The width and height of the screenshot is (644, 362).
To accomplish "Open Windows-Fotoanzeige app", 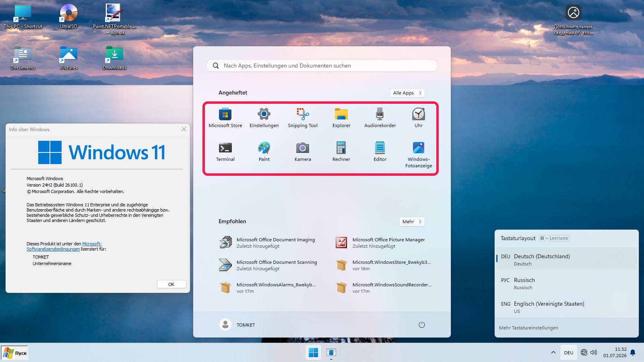I will (x=419, y=155).
